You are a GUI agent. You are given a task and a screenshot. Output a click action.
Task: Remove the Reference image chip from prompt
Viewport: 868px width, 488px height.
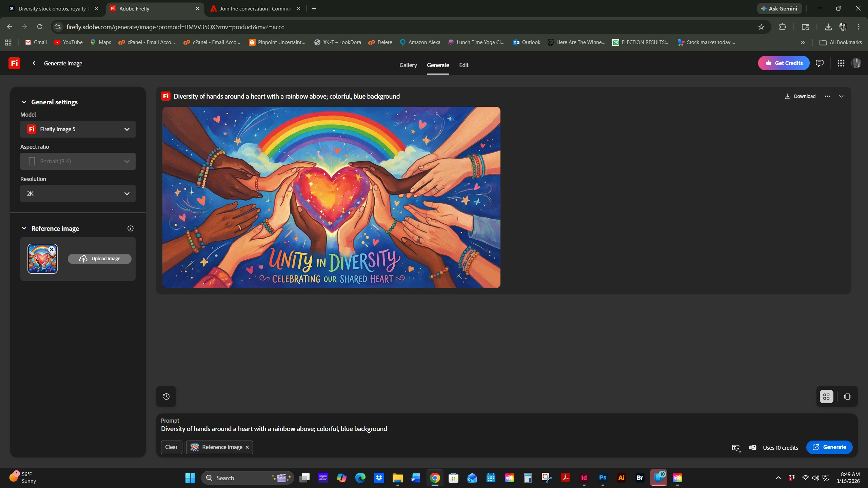click(247, 447)
